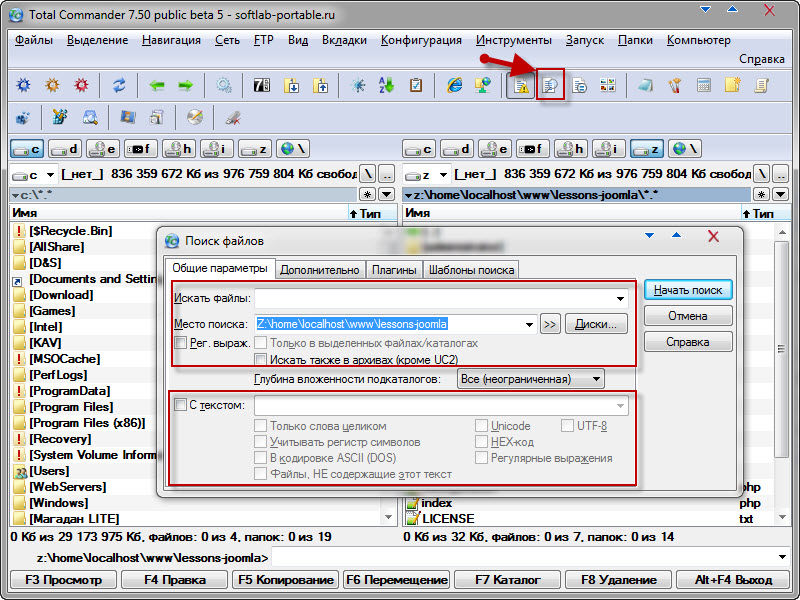Open the calculator toolbar icon
This screenshot has height=600, width=800.
pos(704,85)
